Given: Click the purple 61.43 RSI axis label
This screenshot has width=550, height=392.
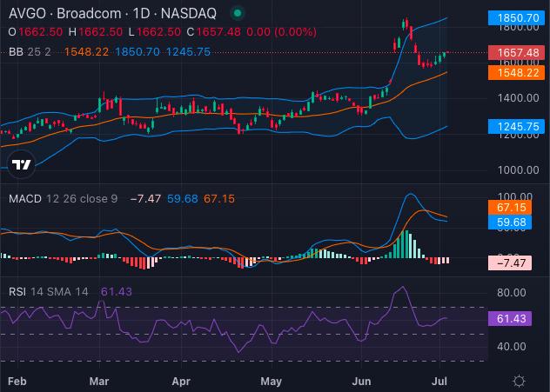Looking at the screenshot, I should 510,319.
